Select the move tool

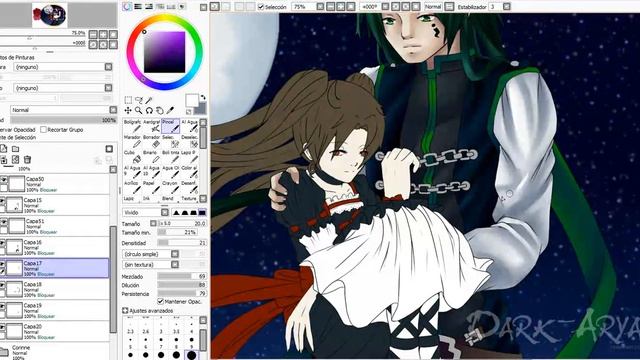coord(128,110)
